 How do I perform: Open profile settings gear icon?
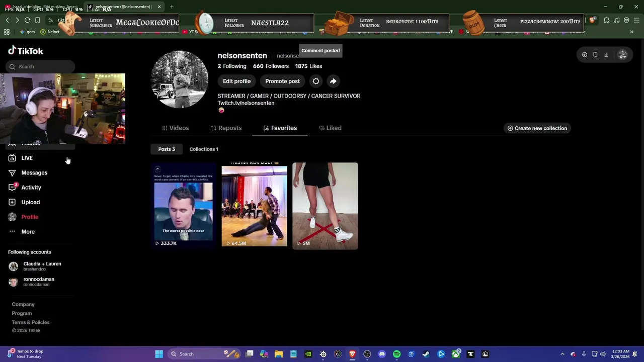point(316,81)
